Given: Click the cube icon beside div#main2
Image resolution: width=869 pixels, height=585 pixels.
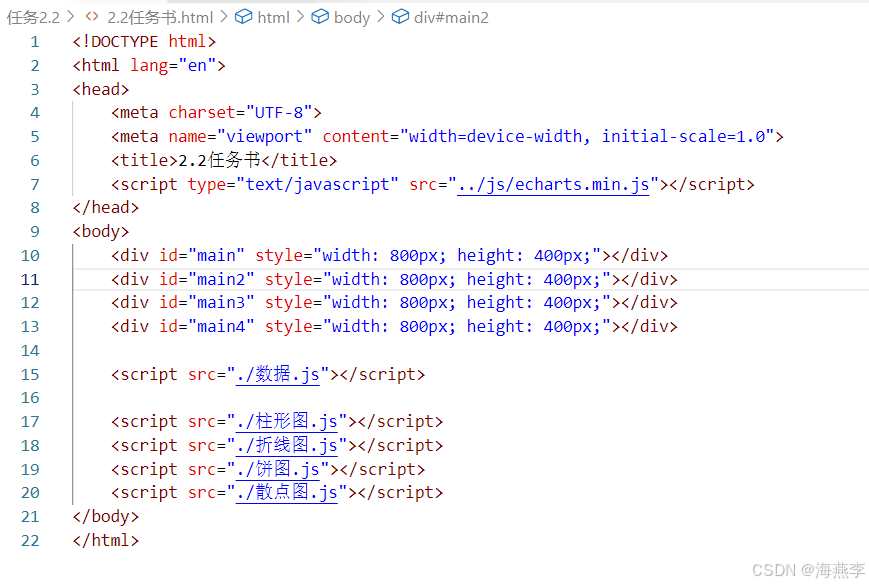Looking at the screenshot, I should click(x=400, y=17).
